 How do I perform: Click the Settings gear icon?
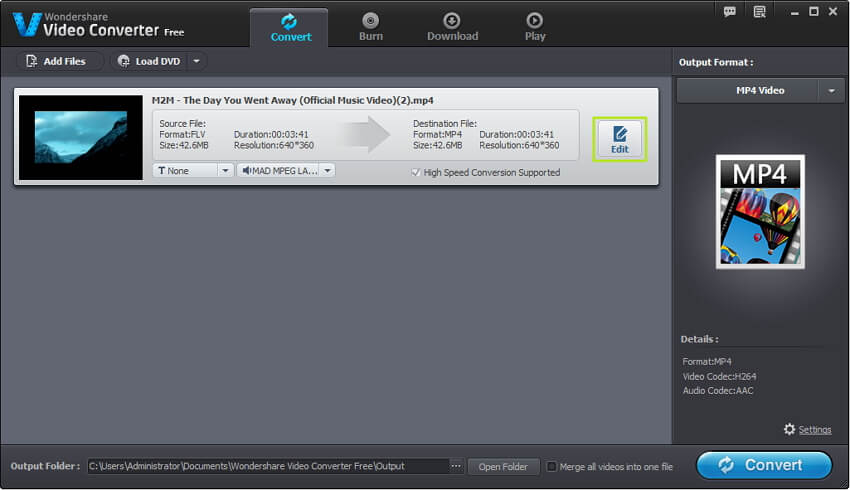789,429
